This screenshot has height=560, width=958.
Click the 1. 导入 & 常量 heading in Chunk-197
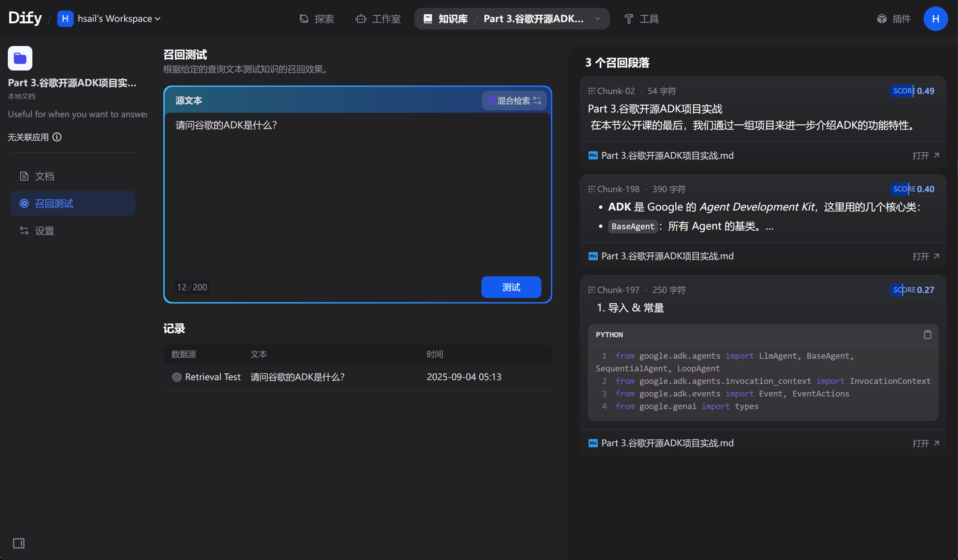[x=630, y=308]
